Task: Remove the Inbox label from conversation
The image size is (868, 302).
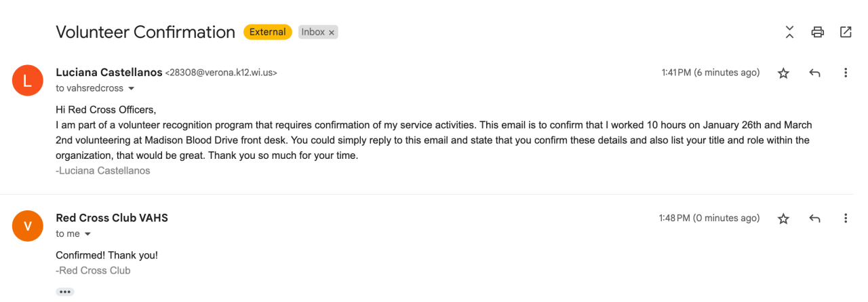Action: 332,33
